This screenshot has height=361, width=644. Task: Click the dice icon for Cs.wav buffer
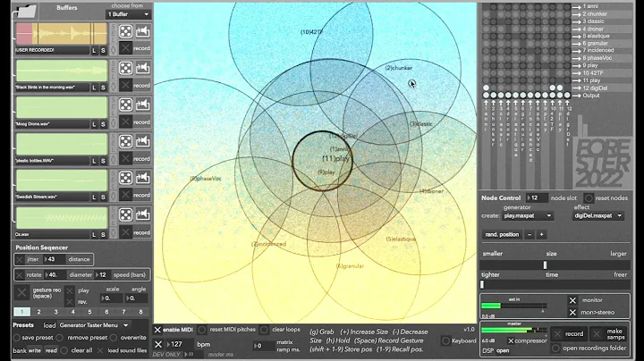(126, 214)
